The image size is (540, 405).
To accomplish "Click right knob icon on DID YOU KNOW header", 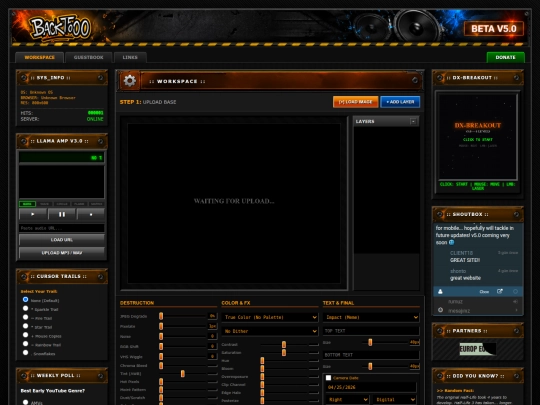I will click(x=516, y=376).
